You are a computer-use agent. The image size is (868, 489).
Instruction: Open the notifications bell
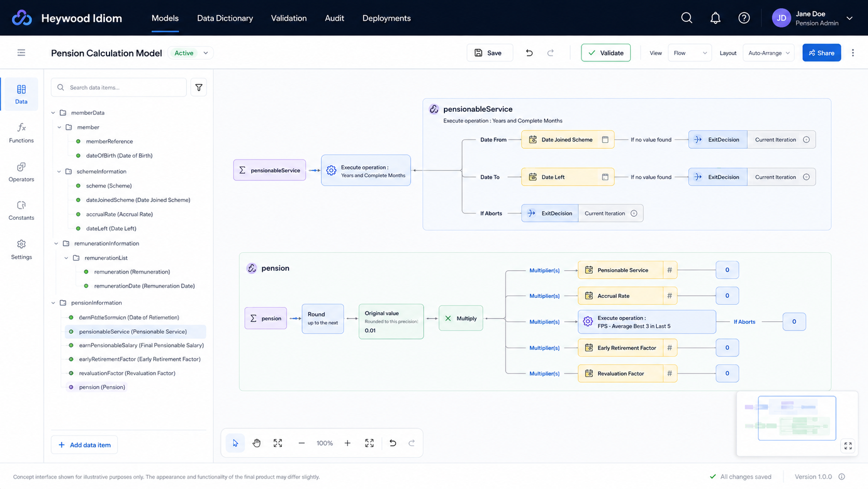pos(715,18)
